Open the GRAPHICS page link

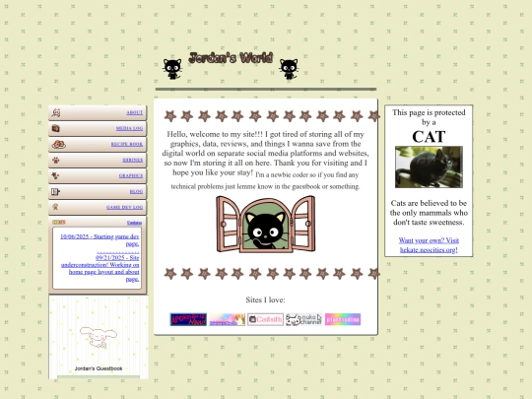(131, 175)
